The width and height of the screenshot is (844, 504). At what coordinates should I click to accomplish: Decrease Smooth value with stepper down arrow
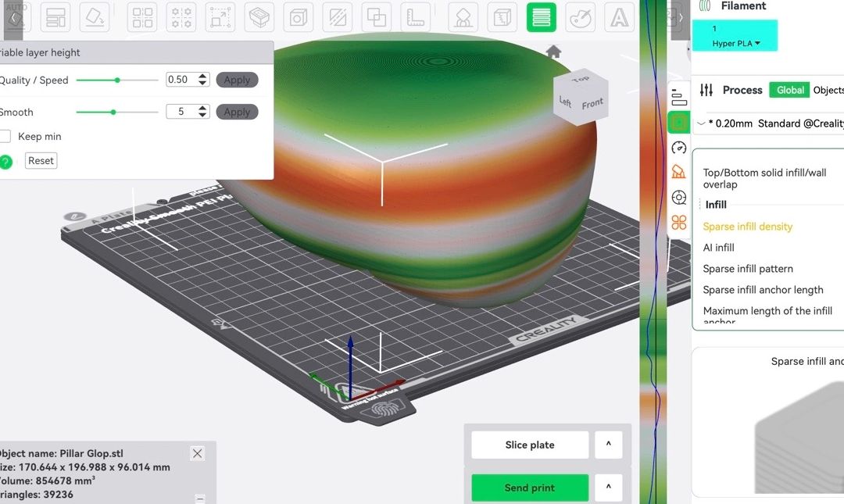pyautogui.click(x=202, y=115)
